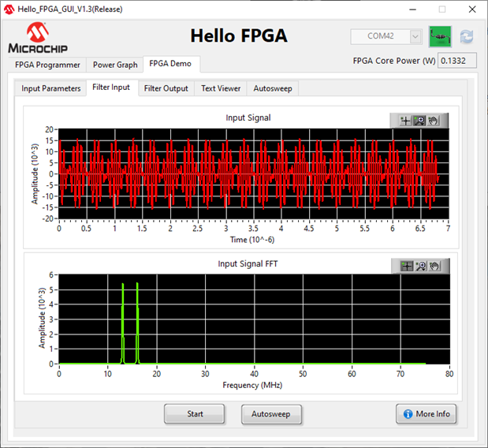Open the Filter Output tab
Screen dimensions: 488x448
tap(166, 88)
